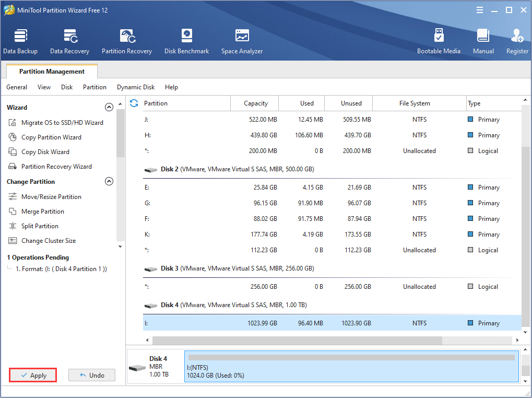Select the 112.23 GB unallocated row
This screenshot has height=398, width=532.
pos(332,250)
